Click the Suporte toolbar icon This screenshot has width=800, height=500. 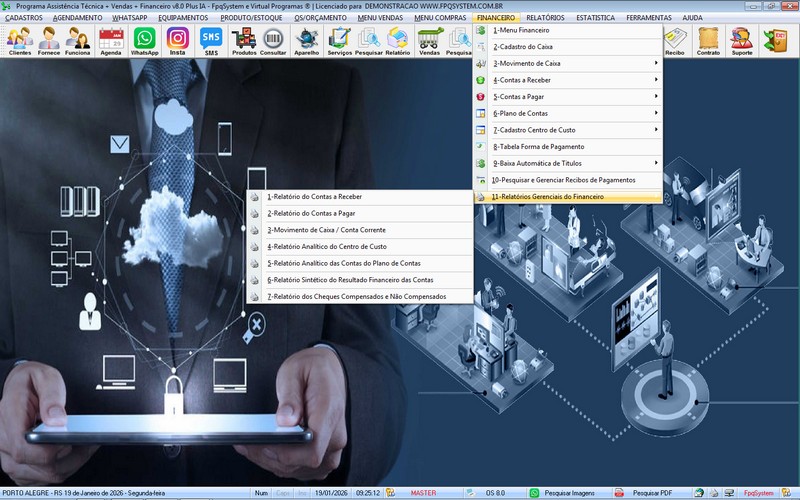741,41
